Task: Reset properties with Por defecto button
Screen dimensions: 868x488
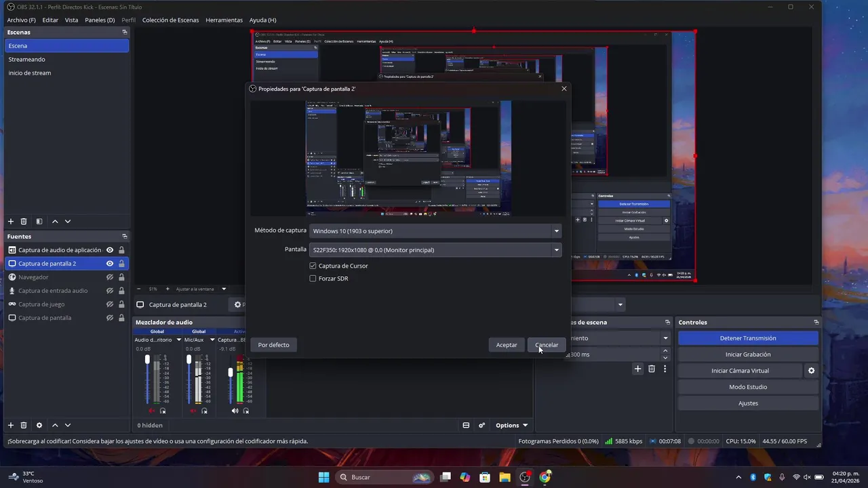Action: (x=273, y=345)
